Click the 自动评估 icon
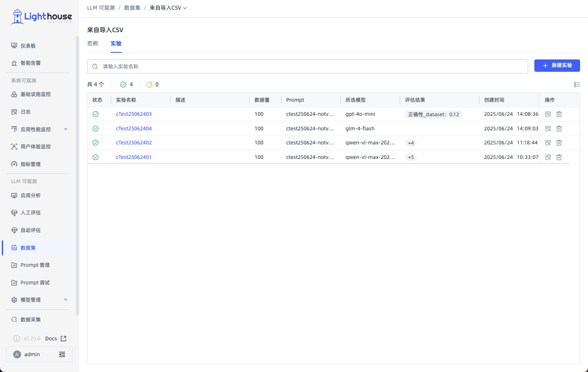 (14, 230)
